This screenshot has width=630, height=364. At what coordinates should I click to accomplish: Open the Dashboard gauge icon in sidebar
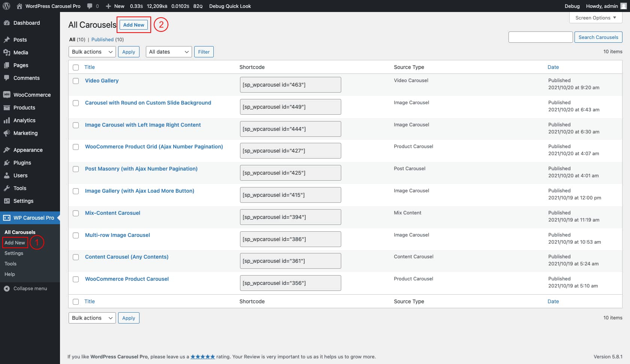tap(7, 23)
